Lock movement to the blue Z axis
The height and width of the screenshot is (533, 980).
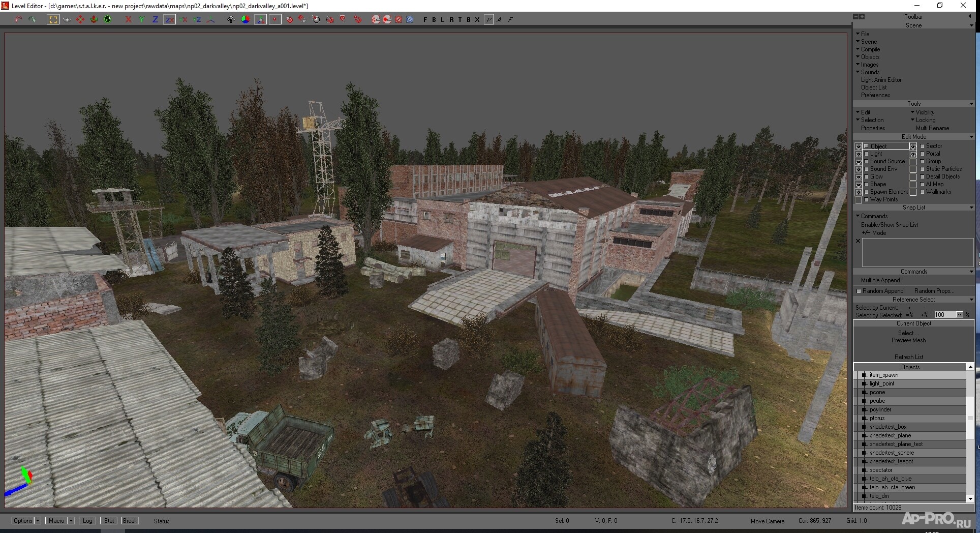(x=155, y=19)
